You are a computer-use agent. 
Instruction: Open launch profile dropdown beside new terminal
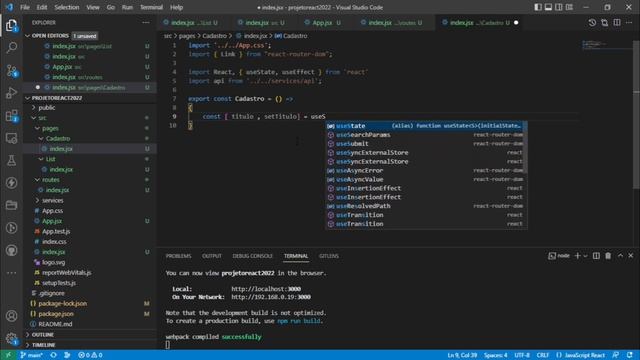585,256
